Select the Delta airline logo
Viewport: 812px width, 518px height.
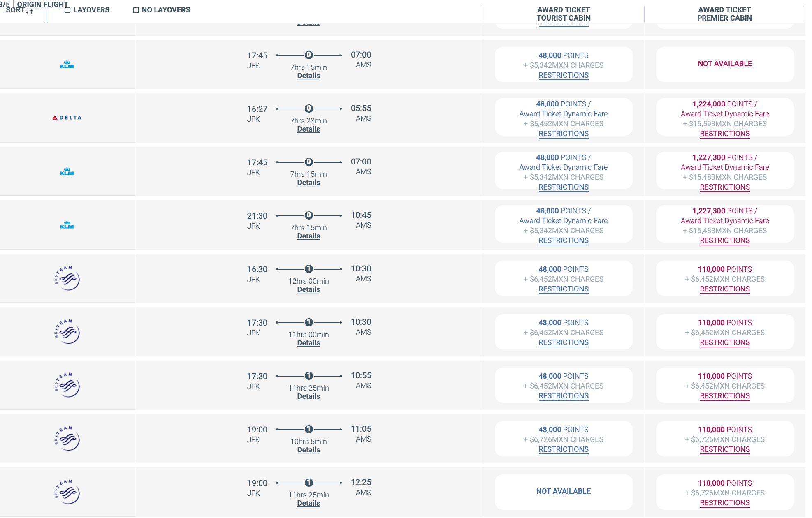67,117
